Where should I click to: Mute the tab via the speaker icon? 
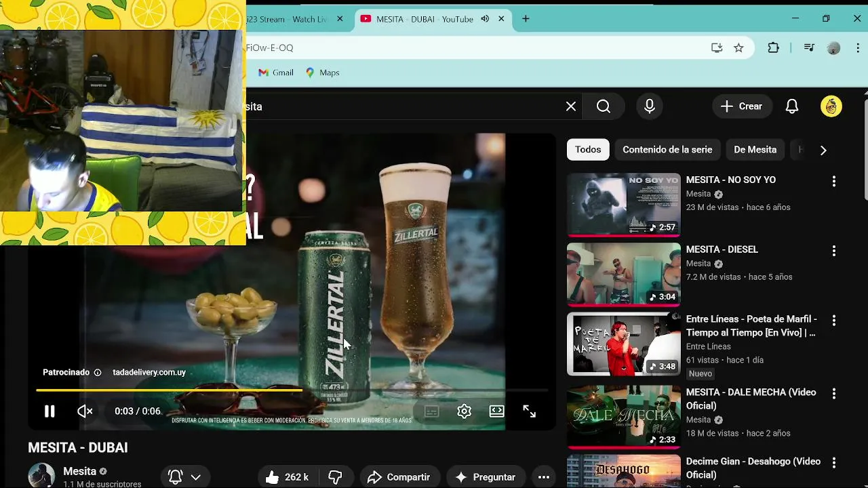pos(485,19)
